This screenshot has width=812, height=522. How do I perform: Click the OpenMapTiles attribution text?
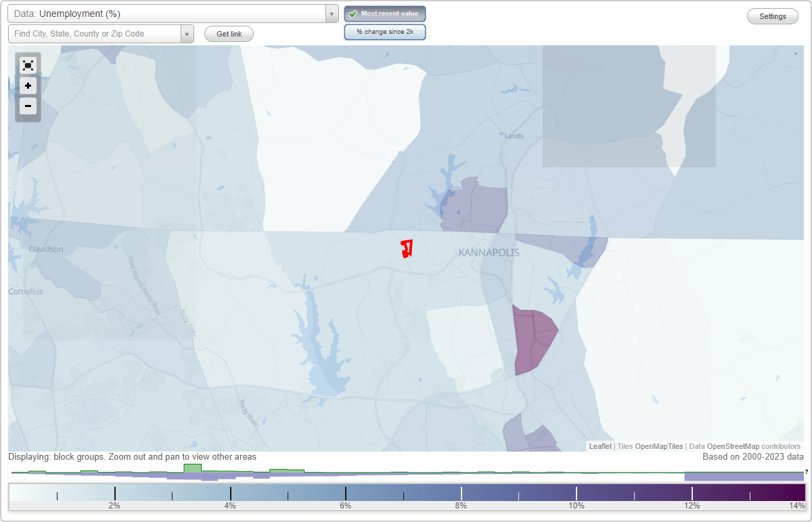tap(658, 446)
